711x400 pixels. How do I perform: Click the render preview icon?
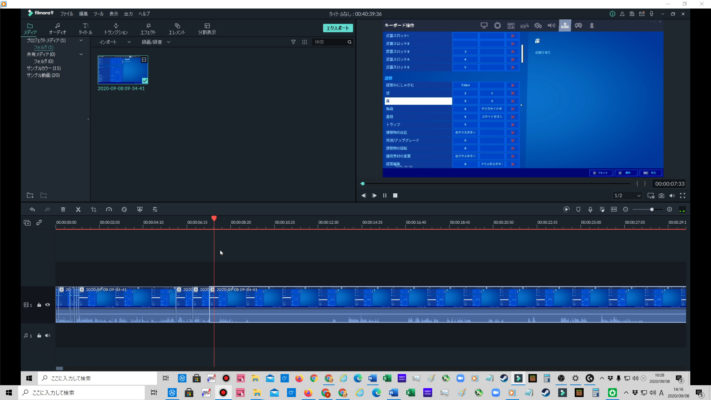566,210
